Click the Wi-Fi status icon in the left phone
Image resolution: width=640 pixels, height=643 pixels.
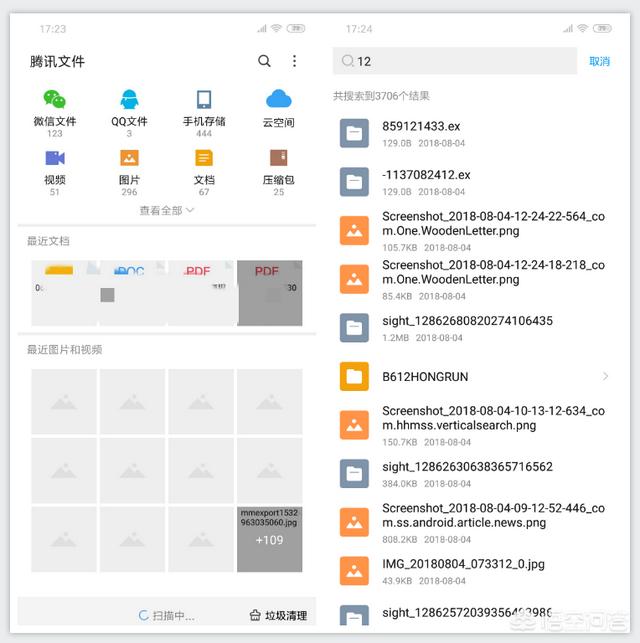276,28
